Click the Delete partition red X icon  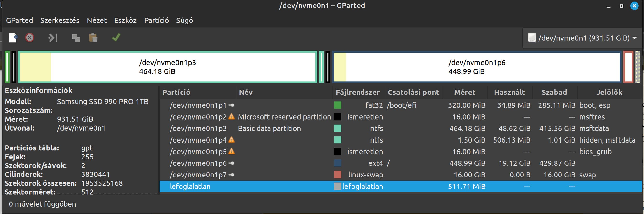click(x=29, y=38)
